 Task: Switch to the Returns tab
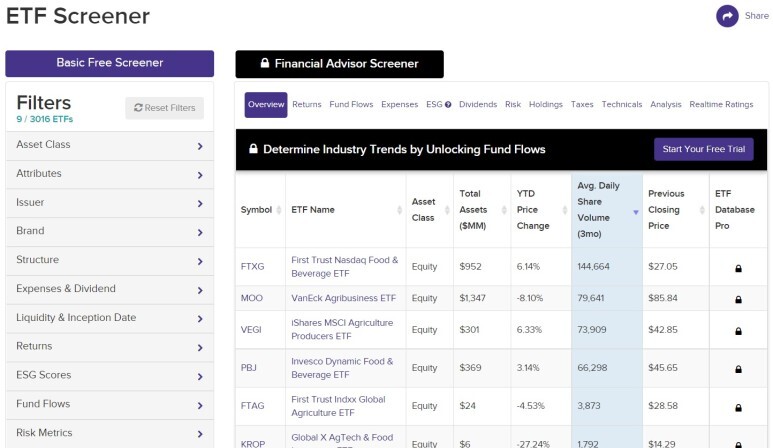tap(307, 104)
